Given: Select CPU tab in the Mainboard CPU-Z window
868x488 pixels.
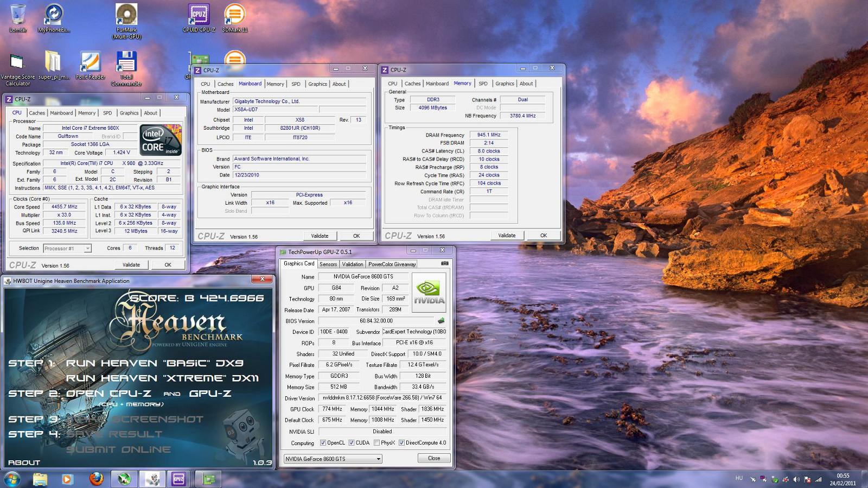Looking at the screenshot, I should [206, 84].
